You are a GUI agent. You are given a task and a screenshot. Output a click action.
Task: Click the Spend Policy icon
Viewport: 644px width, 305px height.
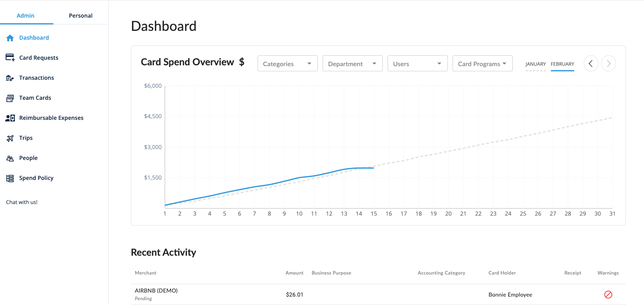coord(10,178)
